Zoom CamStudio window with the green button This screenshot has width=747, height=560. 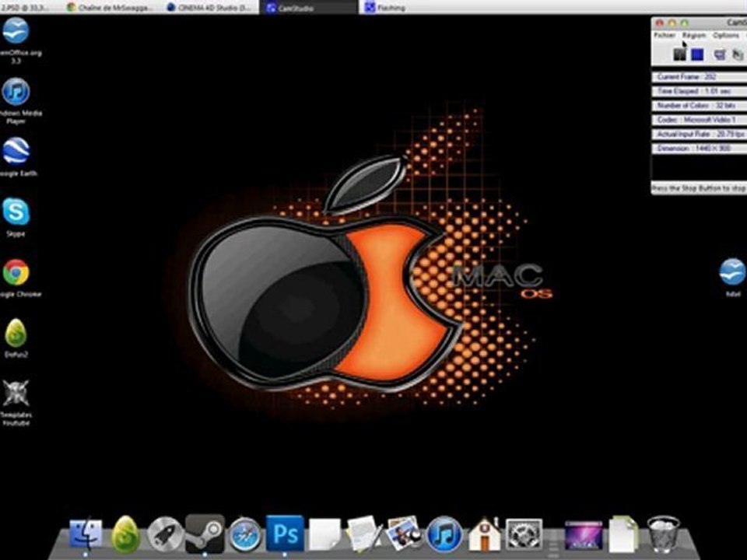685,23
